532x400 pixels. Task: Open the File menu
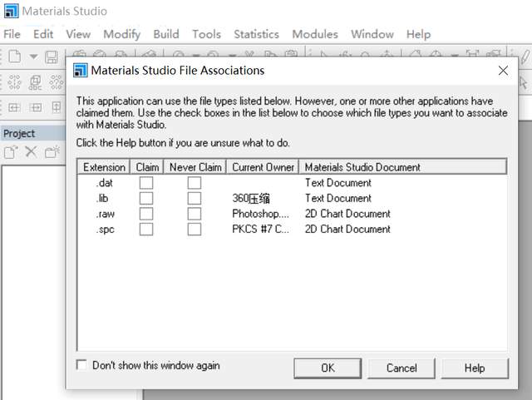tap(12, 34)
